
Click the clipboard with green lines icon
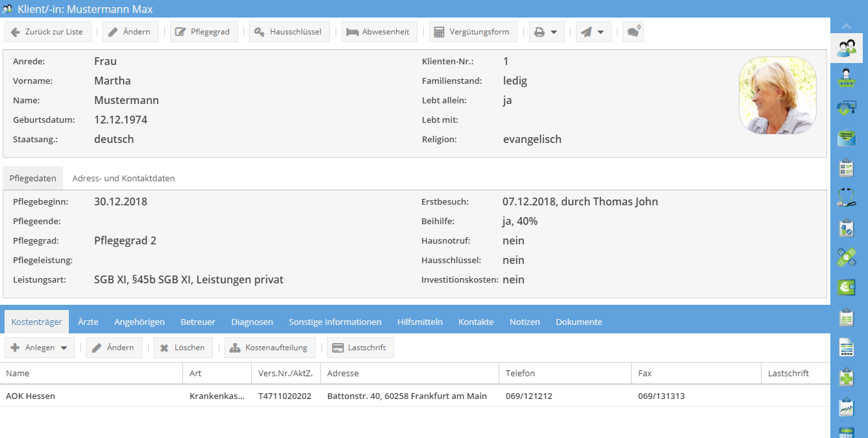coord(847,318)
